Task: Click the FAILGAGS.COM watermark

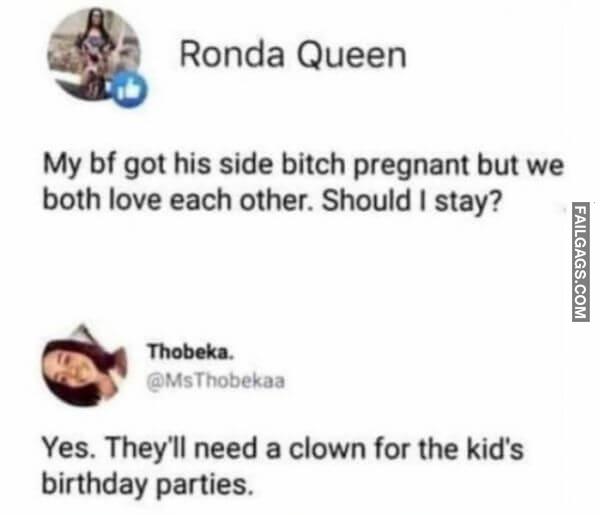Action: [x=580, y=262]
